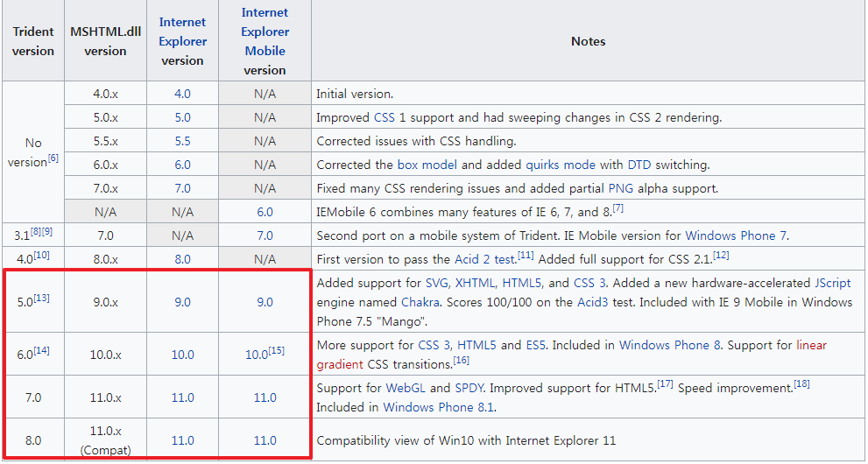The width and height of the screenshot is (868, 464).
Task: Open footnote [8] next to Trident 3.1
Action: point(35,232)
